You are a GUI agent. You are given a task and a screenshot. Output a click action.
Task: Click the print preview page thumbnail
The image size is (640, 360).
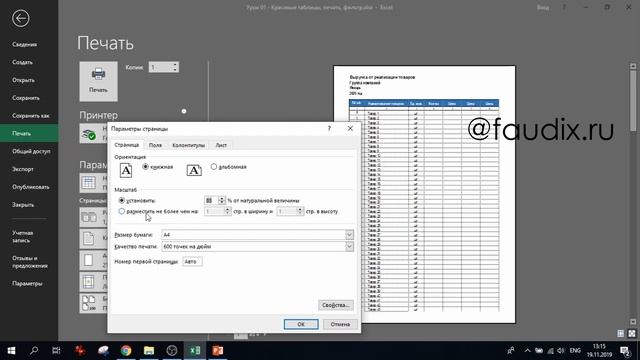(x=424, y=194)
